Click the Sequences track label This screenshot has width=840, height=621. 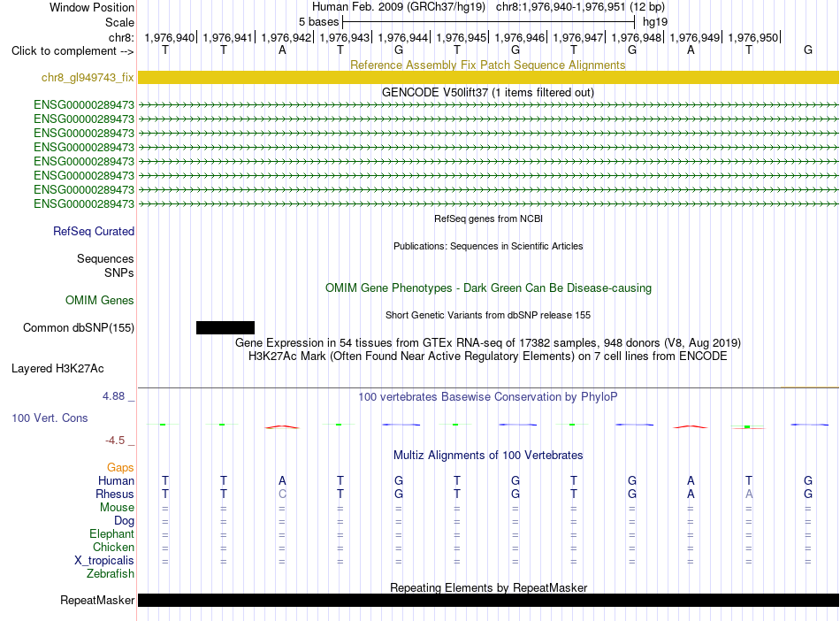coord(105,258)
